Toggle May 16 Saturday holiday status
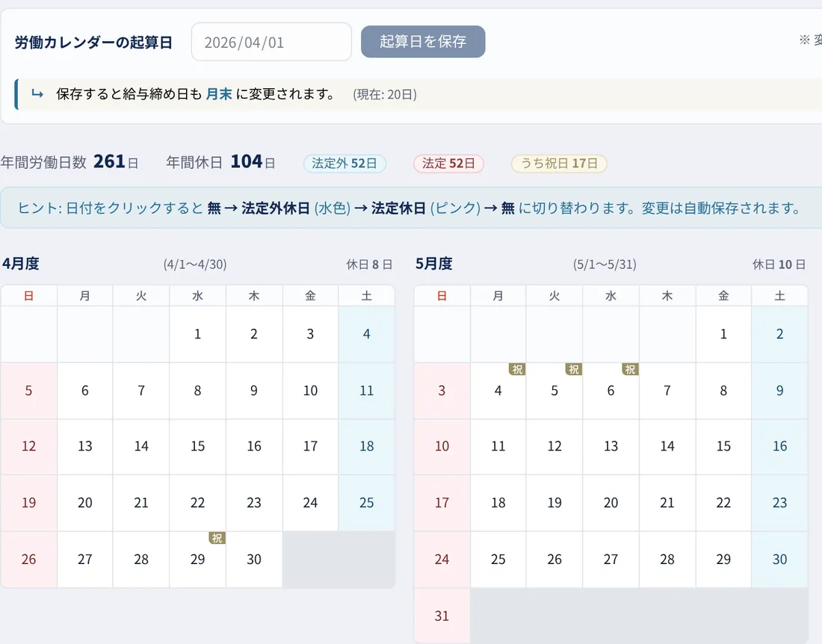 tap(780, 447)
